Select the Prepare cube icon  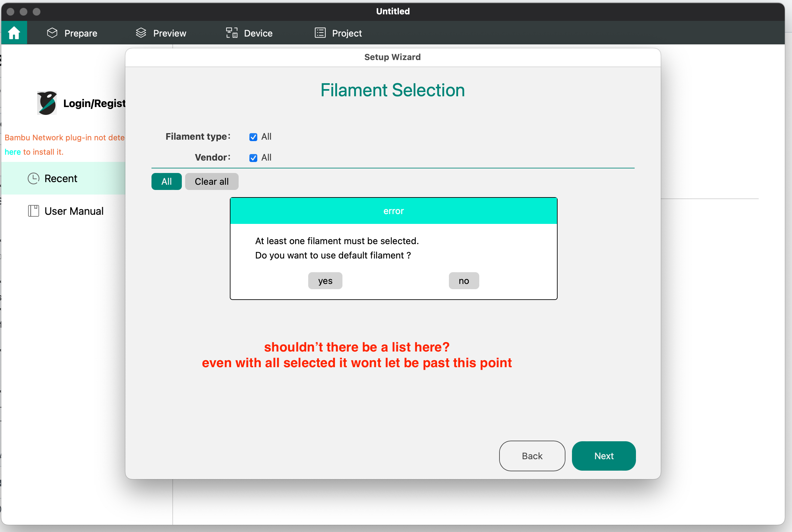52,33
